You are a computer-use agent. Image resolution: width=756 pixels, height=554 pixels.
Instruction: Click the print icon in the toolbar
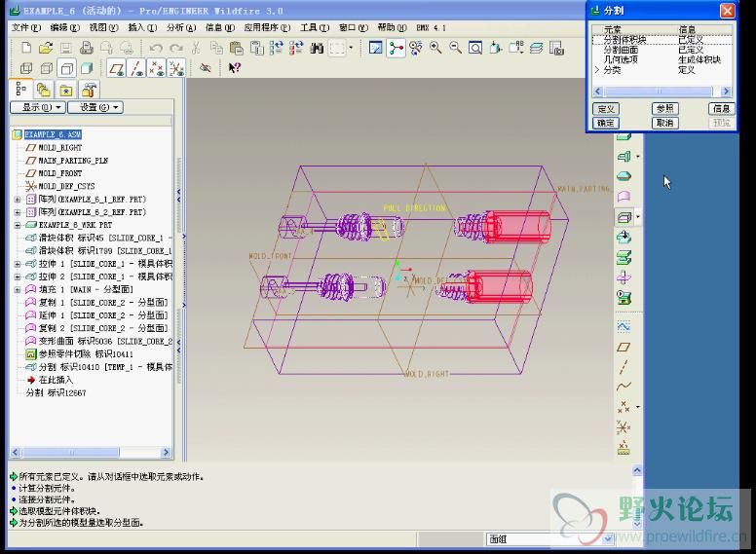coord(87,48)
